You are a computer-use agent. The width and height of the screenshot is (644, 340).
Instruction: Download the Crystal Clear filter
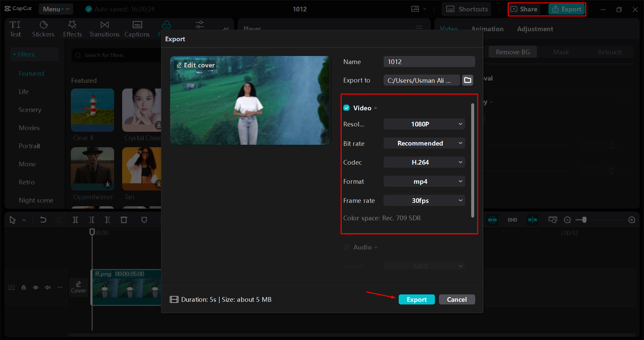pyautogui.click(x=159, y=125)
